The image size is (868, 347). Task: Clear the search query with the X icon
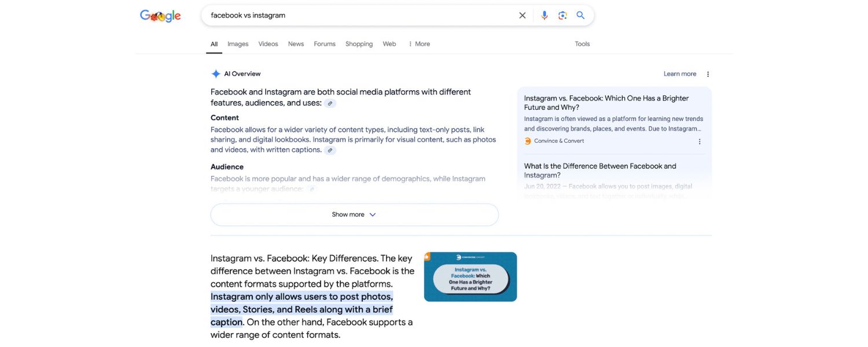point(522,15)
